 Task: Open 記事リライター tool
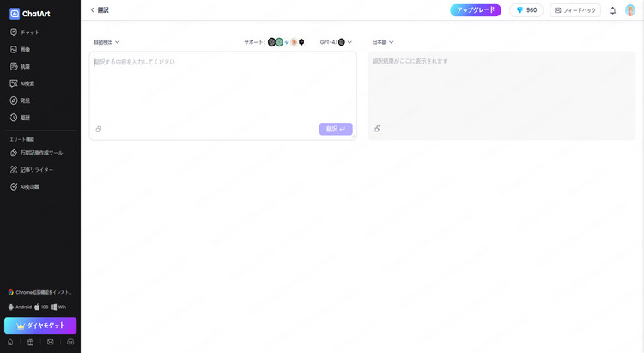tap(32, 170)
